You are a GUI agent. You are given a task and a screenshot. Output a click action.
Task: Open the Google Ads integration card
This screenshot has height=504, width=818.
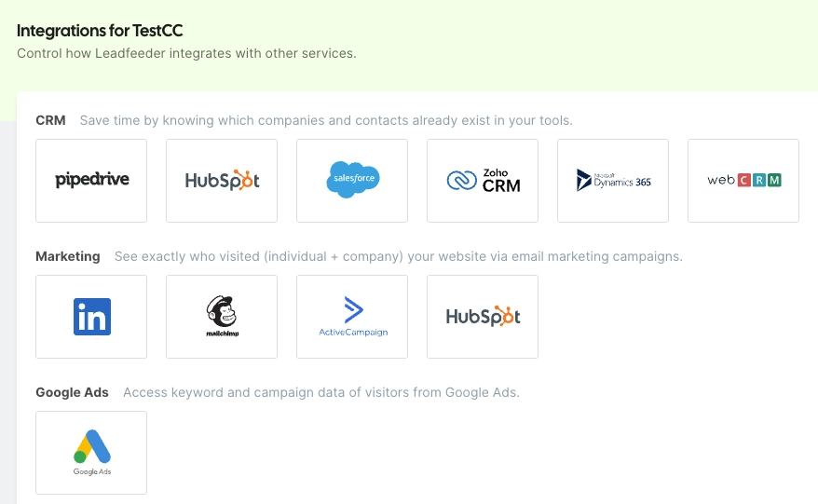[x=91, y=453]
